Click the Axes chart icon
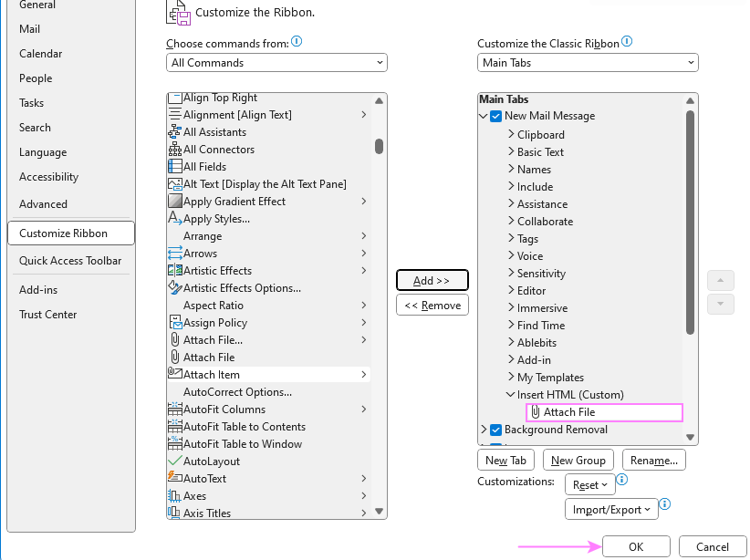750x560 pixels. coord(173,495)
